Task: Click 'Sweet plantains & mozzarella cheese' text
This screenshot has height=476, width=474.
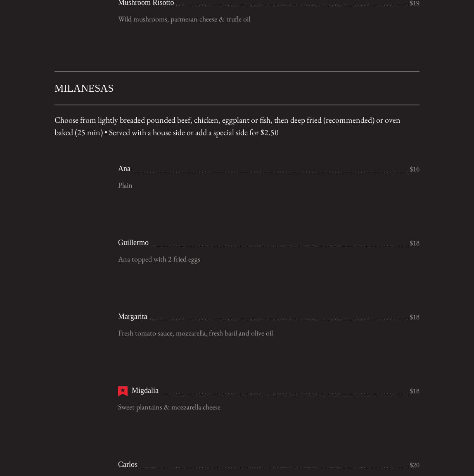Action: pyautogui.click(x=169, y=407)
